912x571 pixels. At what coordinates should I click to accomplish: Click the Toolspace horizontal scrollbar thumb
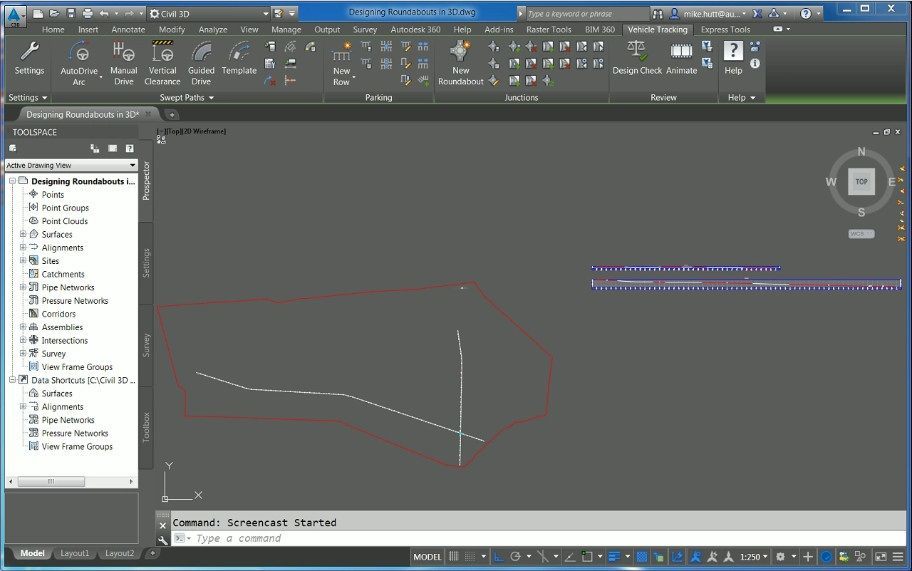(51, 481)
